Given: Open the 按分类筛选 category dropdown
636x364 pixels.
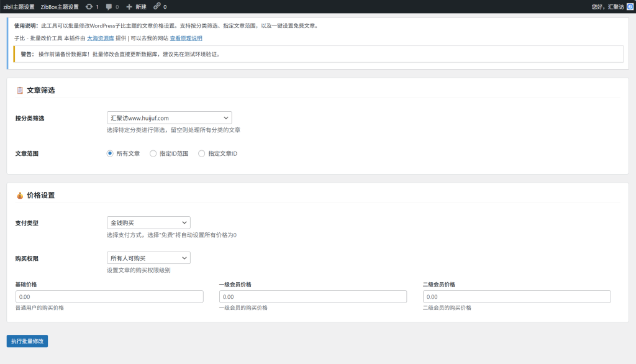Looking at the screenshot, I should (169, 118).
